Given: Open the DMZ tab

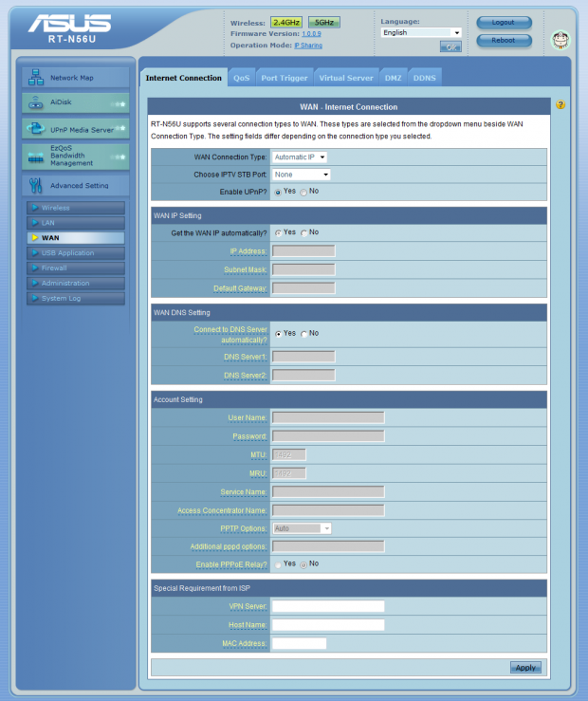Looking at the screenshot, I should (x=393, y=78).
